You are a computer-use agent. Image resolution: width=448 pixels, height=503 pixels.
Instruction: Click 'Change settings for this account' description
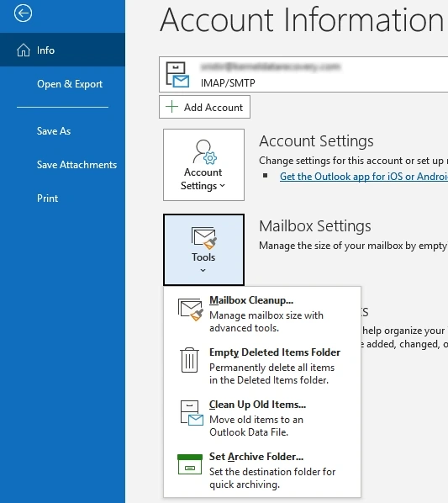354,161
